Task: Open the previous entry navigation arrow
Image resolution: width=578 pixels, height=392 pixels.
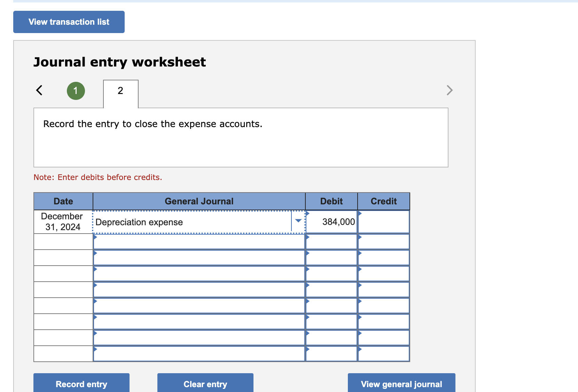Action: point(39,90)
